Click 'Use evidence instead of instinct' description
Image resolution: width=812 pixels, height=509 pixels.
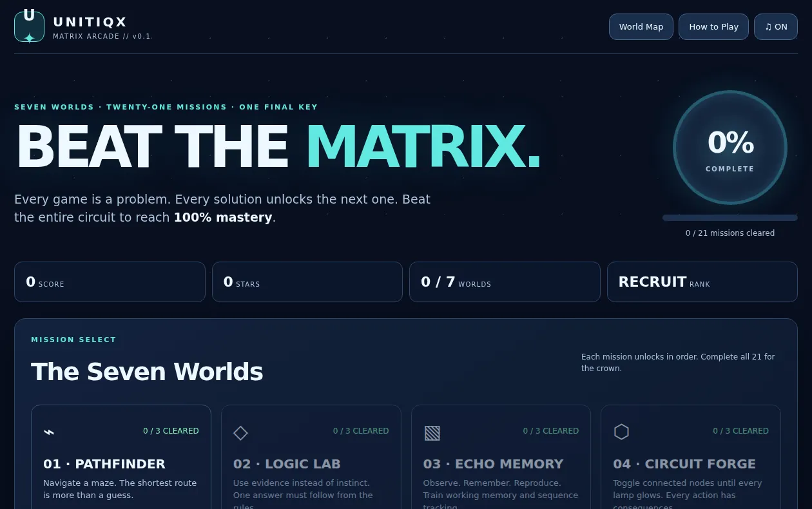click(x=303, y=495)
